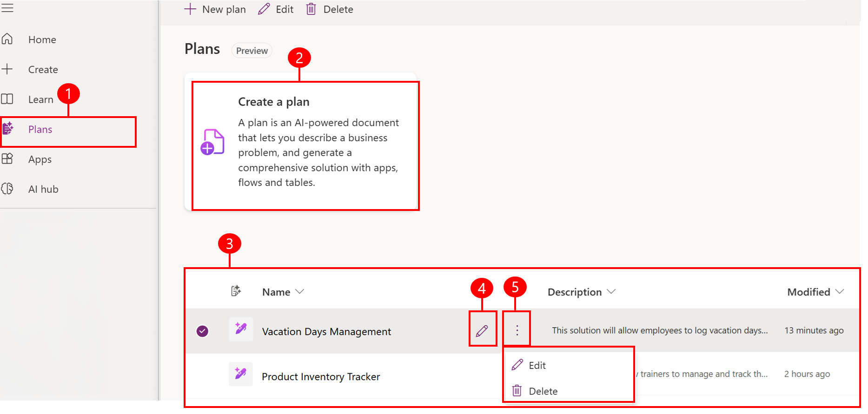Click the Learn book icon

coord(7,99)
